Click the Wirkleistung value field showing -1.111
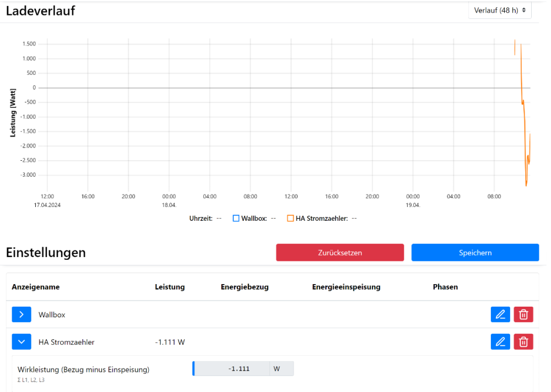This screenshot has width=551, height=392. point(231,369)
